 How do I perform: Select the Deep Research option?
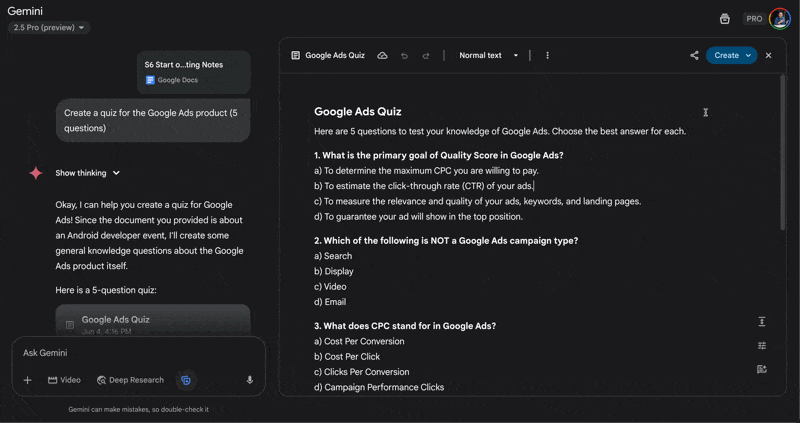point(131,380)
